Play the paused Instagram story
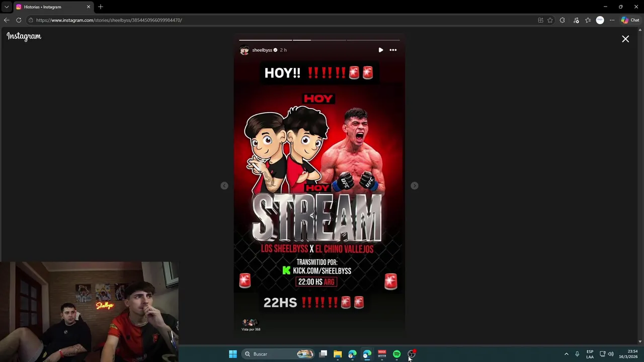This screenshot has height=362, width=644. (x=380, y=50)
